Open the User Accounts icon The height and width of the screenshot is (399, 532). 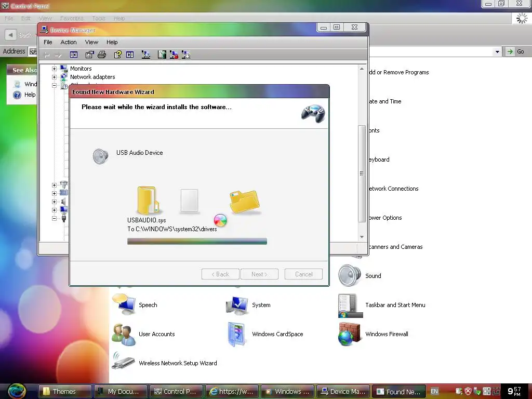coord(124,334)
